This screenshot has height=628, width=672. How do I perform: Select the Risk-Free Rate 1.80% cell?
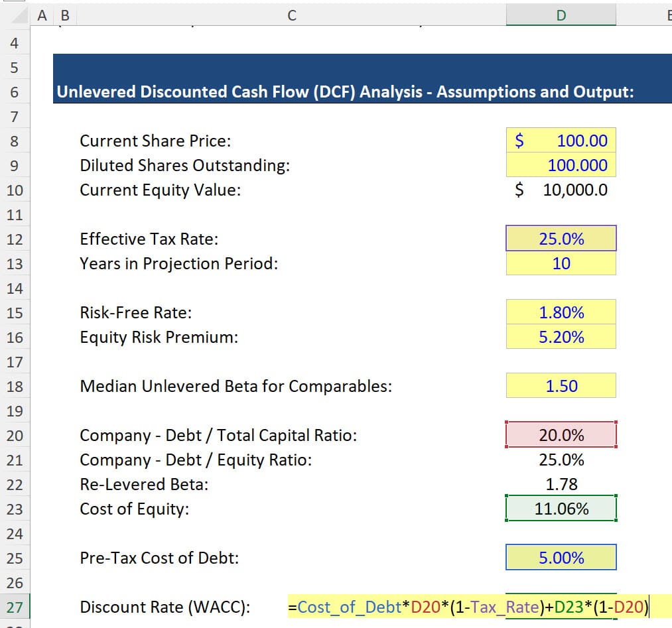pyautogui.click(x=561, y=312)
